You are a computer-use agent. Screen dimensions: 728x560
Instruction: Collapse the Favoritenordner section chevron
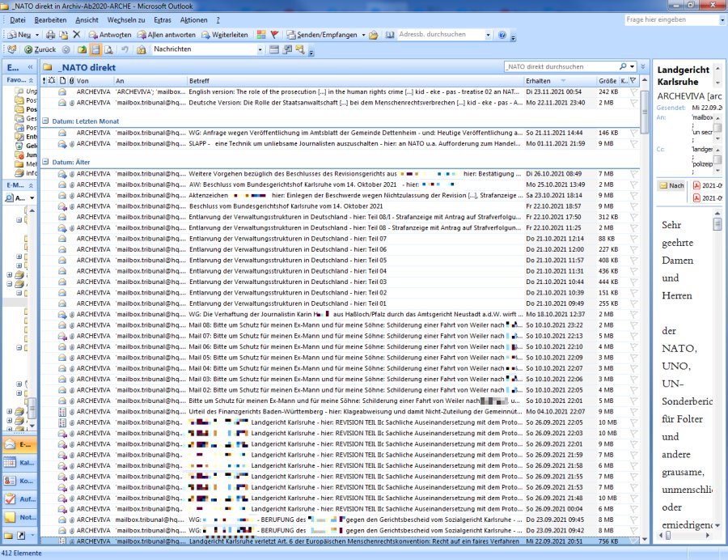point(31,80)
